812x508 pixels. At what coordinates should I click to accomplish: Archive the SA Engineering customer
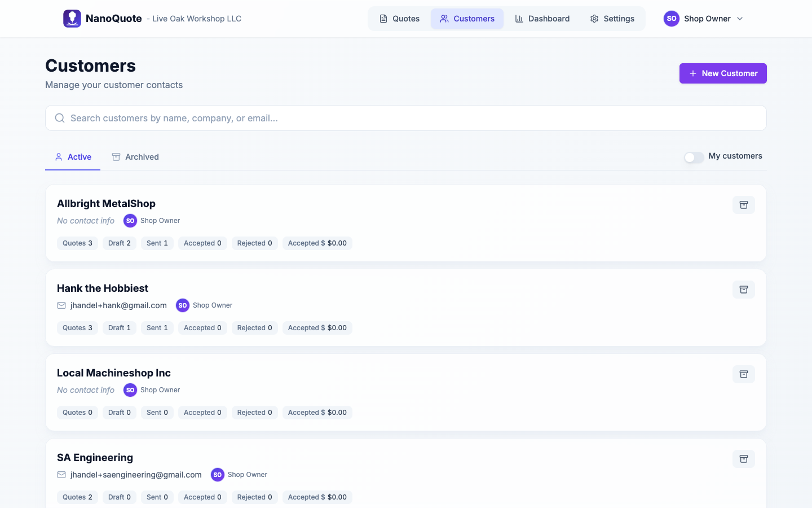pyautogui.click(x=744, y=458)
